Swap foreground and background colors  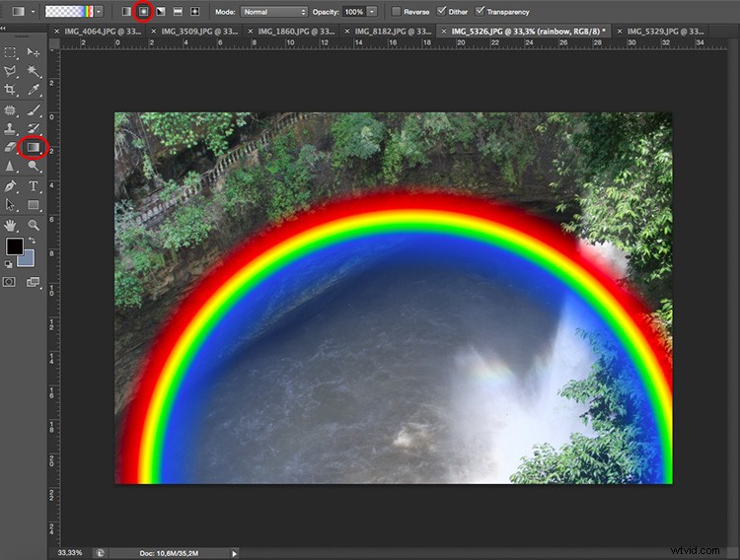[x=32, y=241]
